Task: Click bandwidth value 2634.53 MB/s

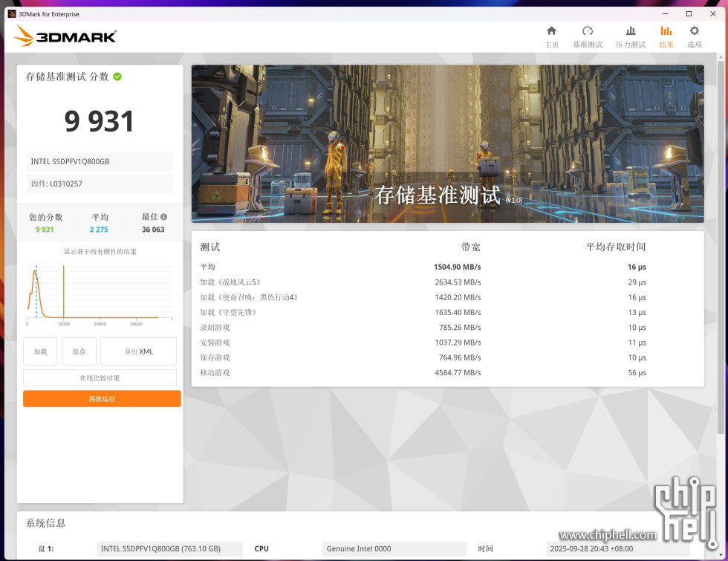Action: coord(458,282)
